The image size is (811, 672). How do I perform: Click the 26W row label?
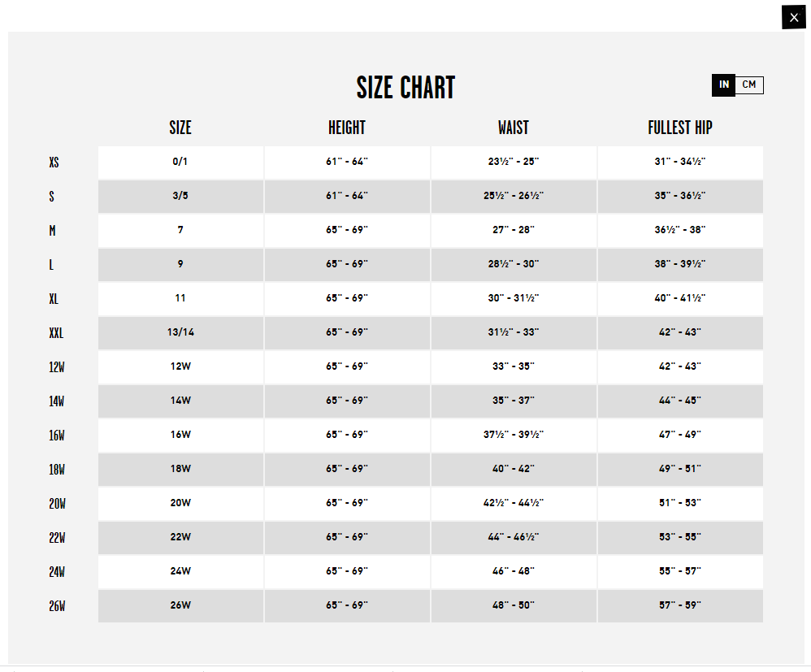tap(57, 606)
